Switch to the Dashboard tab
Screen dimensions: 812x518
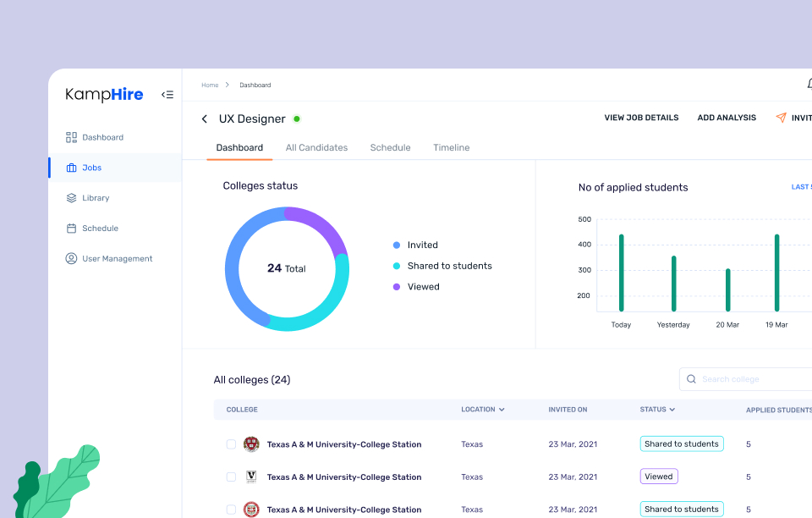point(239,147)
